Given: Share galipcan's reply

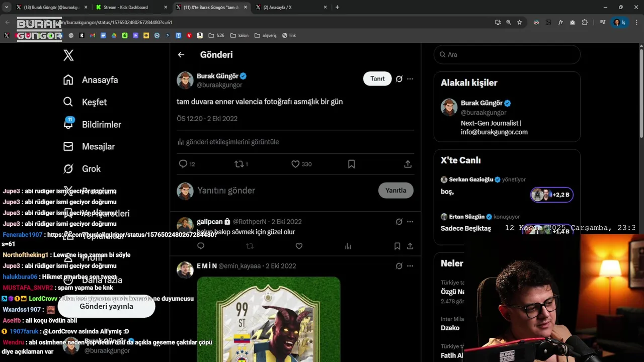Looking at the screenshot, I should (410, 246).
